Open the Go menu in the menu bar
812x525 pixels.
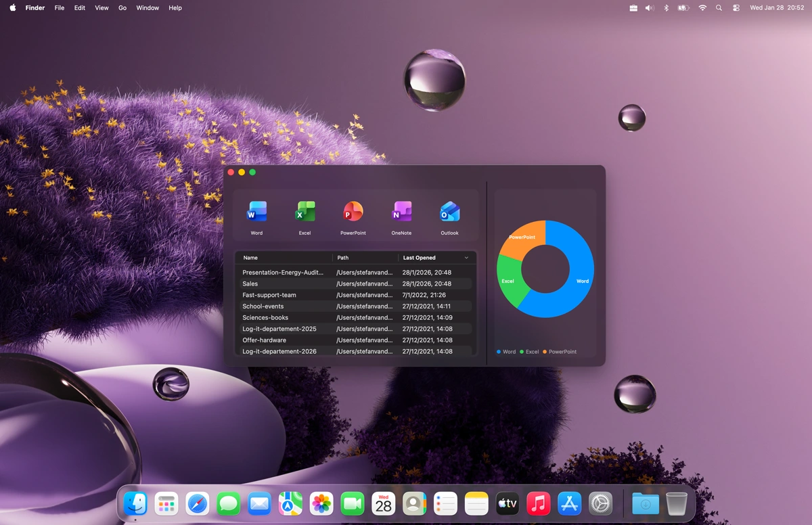pos(122,7)
